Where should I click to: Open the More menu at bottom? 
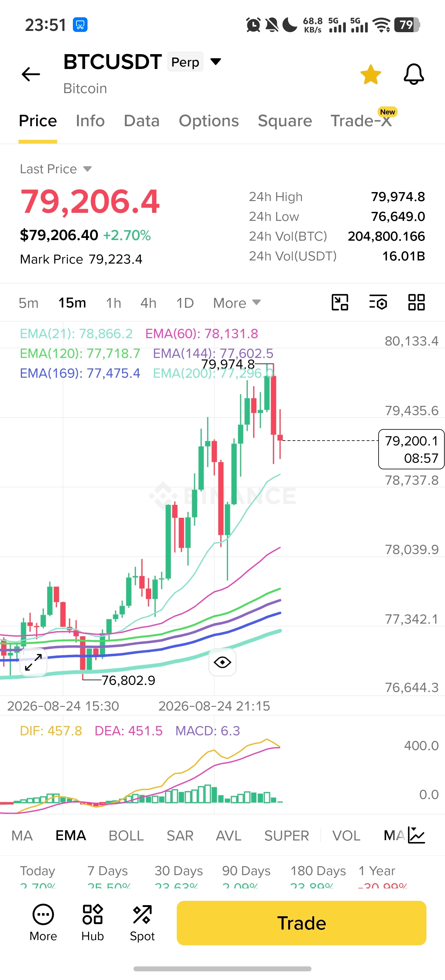click(x=43, y=923)
